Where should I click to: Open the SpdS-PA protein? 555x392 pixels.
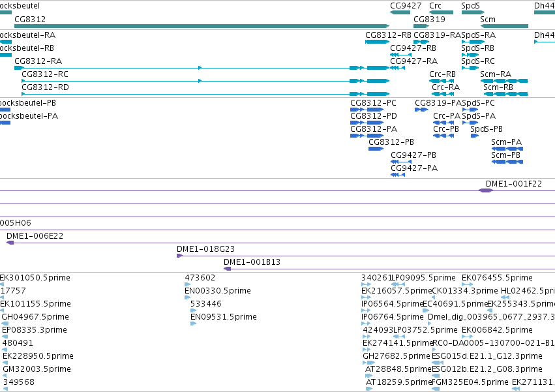coord(479,116)
